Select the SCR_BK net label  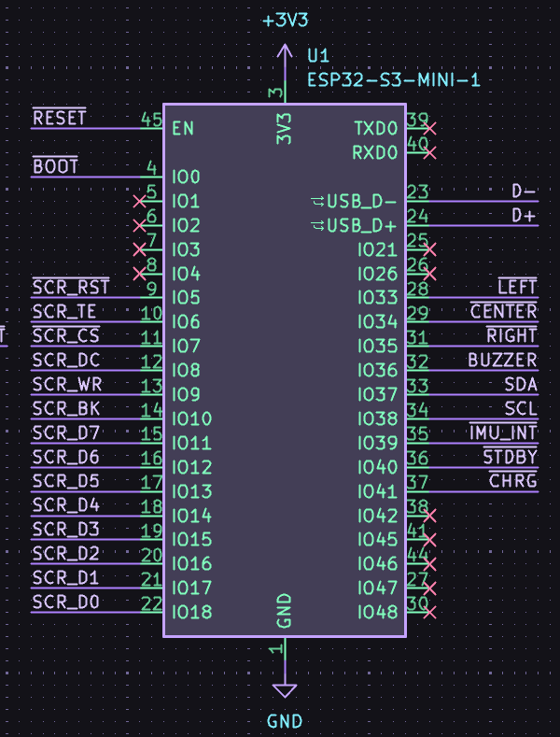[65, 408]
